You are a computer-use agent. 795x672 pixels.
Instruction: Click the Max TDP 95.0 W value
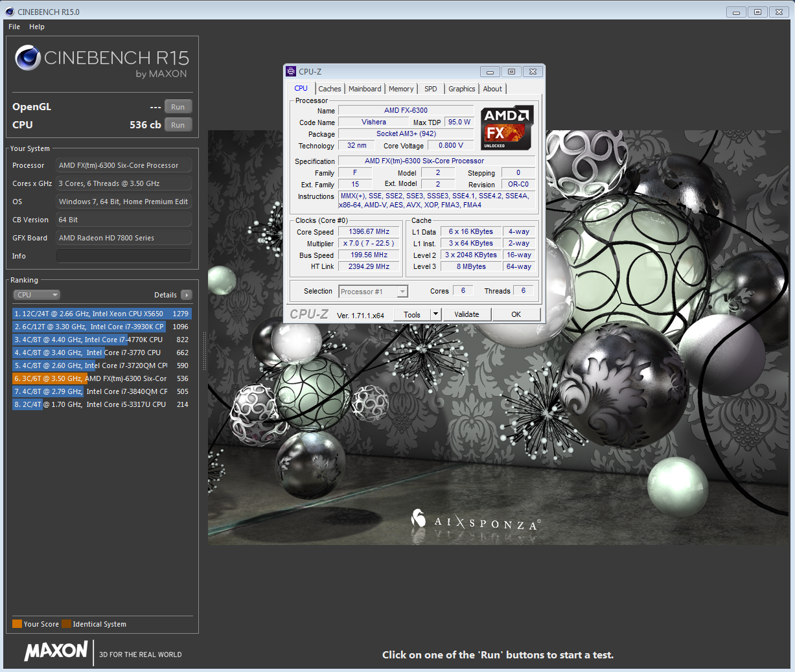click(459, 122)
